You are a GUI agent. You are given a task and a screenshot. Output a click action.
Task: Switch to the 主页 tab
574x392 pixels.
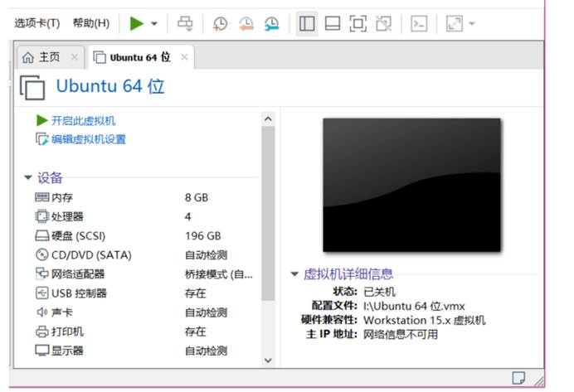click(50, 57)
